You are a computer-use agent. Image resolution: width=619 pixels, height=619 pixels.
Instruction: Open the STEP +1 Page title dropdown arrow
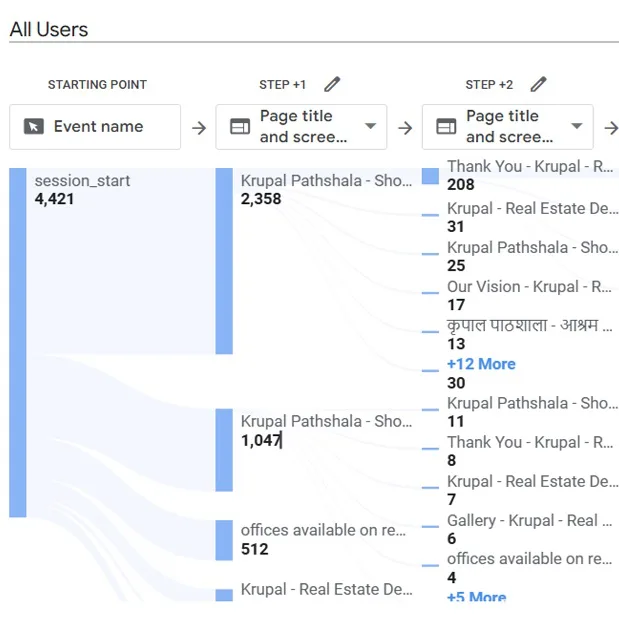[370, 126]
